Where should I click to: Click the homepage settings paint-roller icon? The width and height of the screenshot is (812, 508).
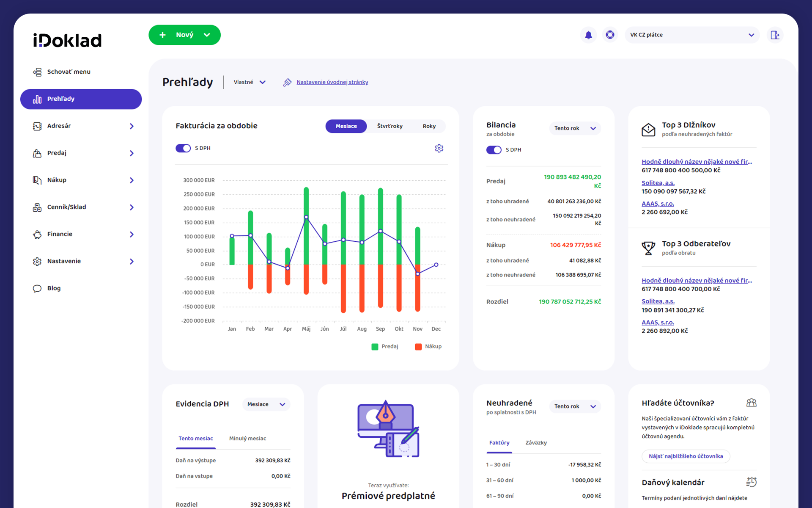(287, 82)
